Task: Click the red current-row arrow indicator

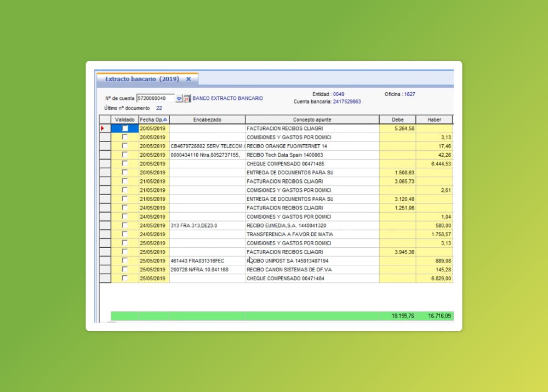Action: point(102,128)
